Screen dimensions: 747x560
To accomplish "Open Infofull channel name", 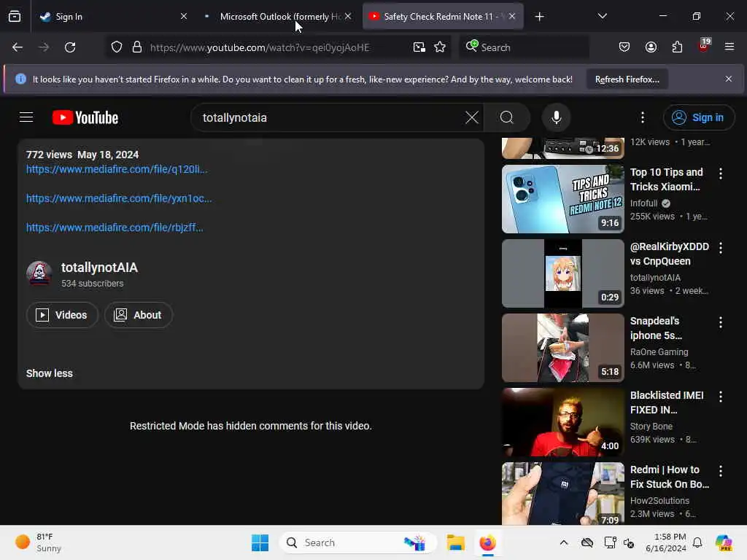I will (x=643, y=203).
